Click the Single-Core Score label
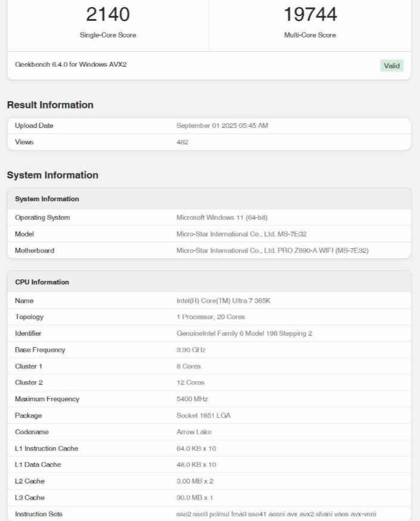This screenshot has width=420, height=521. (108, 35)
